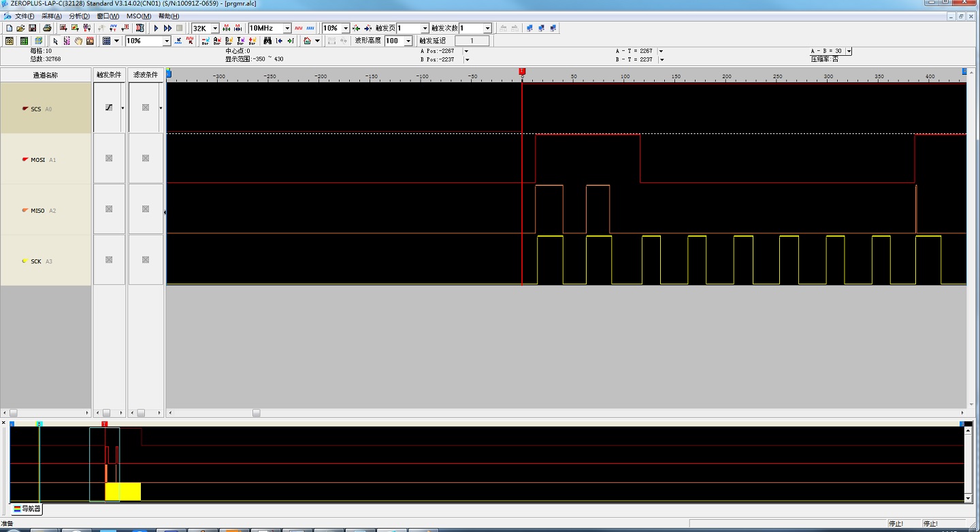This screenshot has width=980, height=532.
Task: Click the 通道名称 column header
Action: coord(46,75)
